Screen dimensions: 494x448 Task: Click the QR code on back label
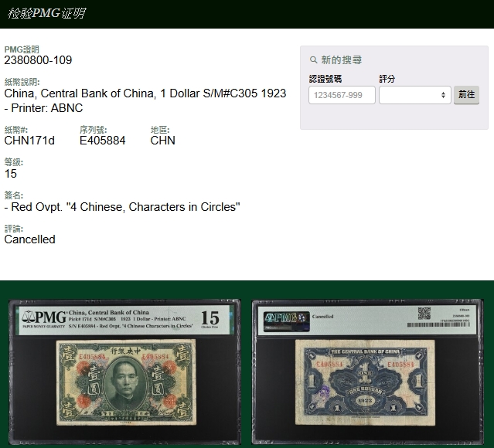pyautogui.click(x=424, y=313)
